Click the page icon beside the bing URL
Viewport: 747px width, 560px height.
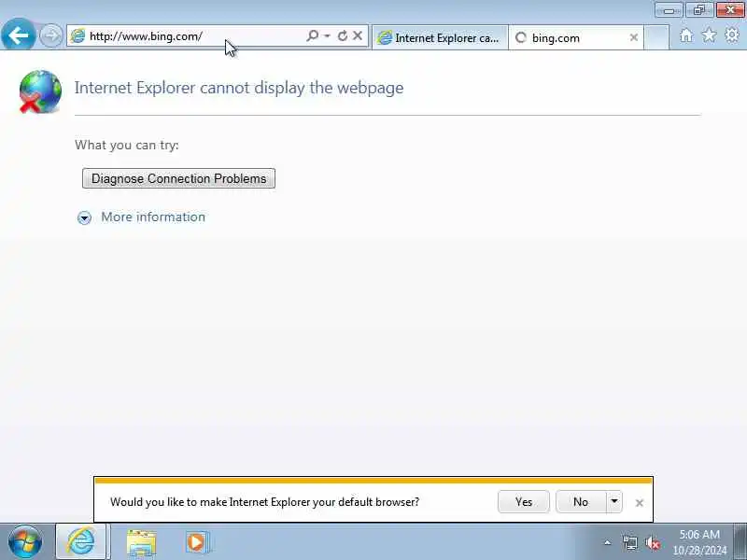[78, 36]
